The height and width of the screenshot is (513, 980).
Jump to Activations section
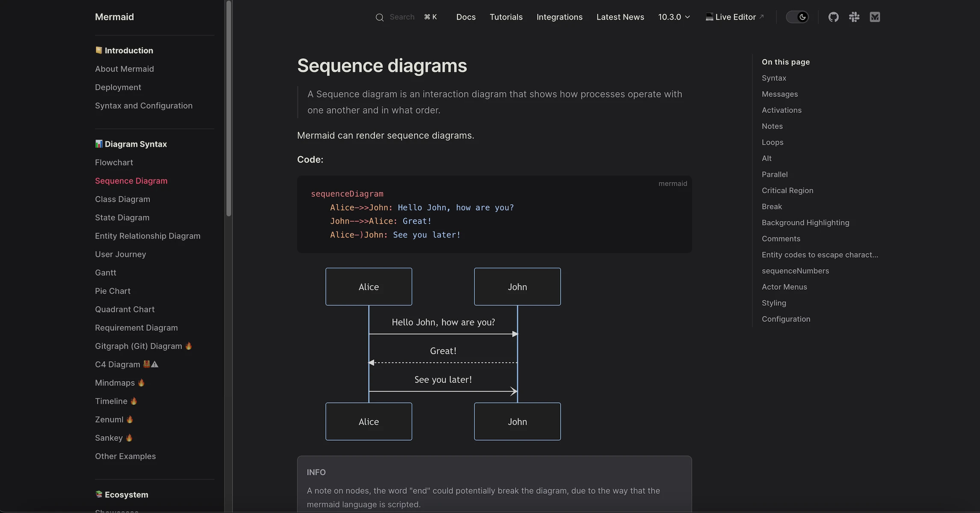(x=782, y=110)
